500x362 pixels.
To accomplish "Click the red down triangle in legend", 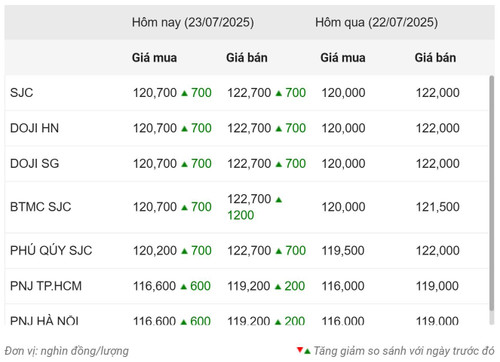I will click(x=300, y=350).
